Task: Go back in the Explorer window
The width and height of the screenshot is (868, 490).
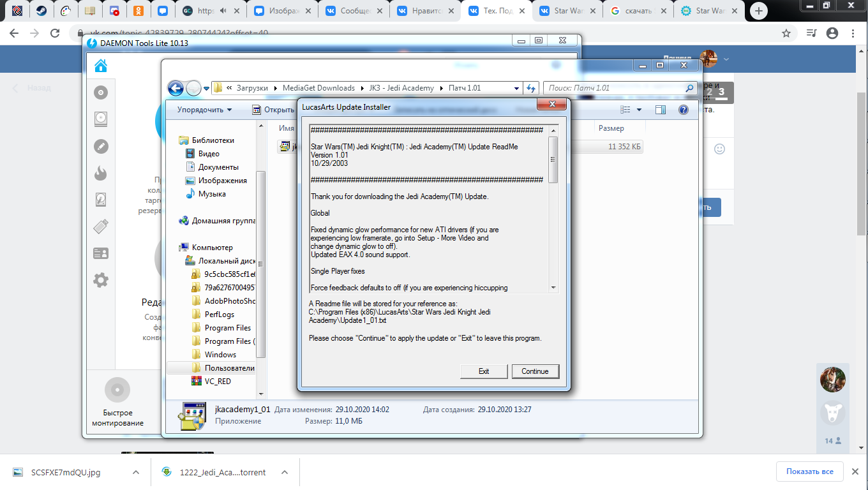Action: click(176, 88)
